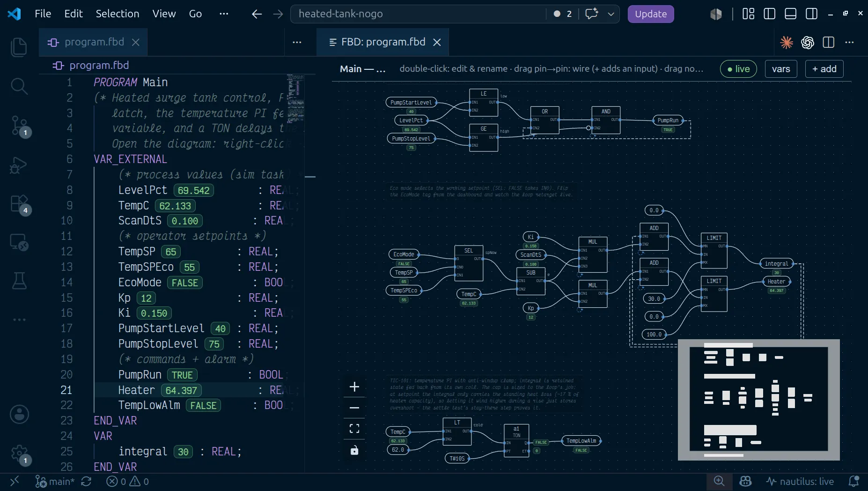Click the a1 TON timer block

pyautogui.click(x=516, y=440)
